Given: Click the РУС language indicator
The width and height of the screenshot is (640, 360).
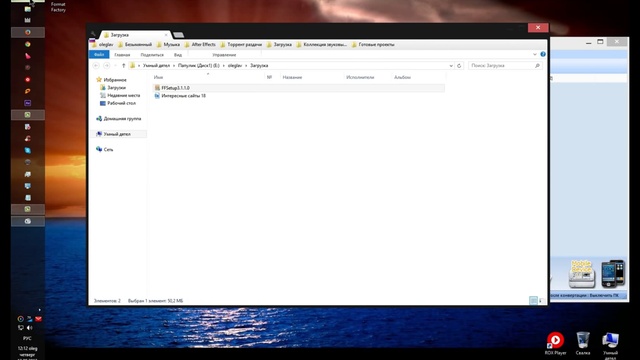Looking at the screenshot, I should click(27, 338).
